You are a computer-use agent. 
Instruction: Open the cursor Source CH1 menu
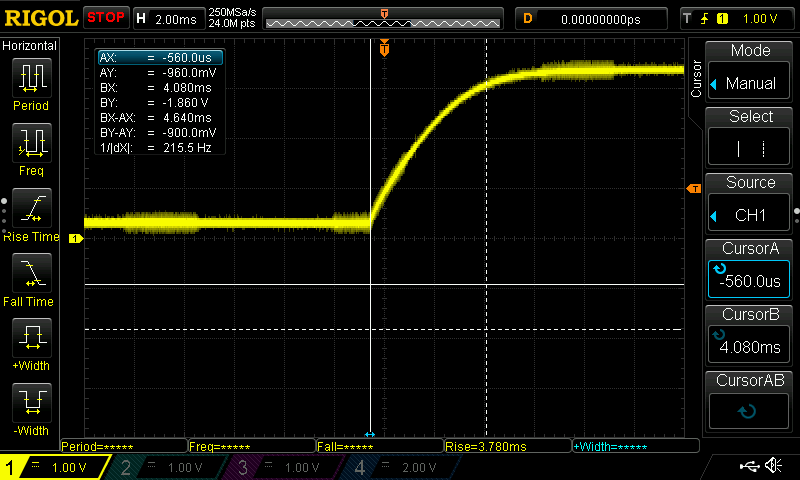coord(750,203)
